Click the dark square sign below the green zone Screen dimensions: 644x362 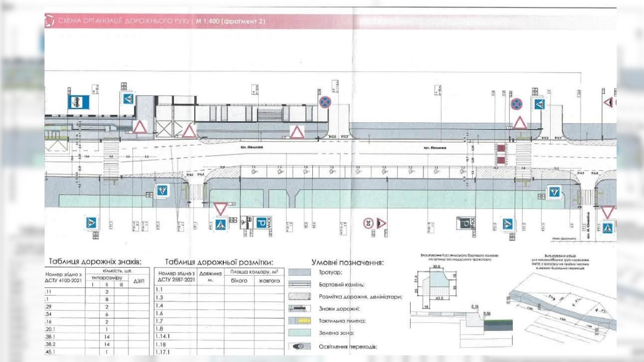click(464, 223)
